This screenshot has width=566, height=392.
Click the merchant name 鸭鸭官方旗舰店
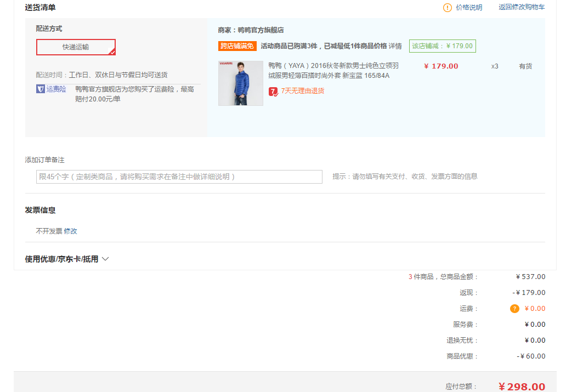click(261, 30)
